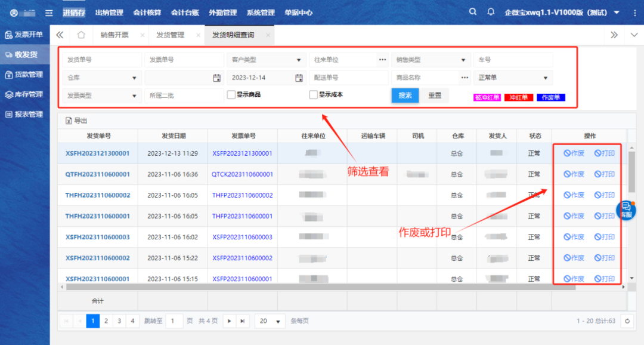644x345 pixels.
Task: Click the hamburger menu icon in header
Action: 49,13
